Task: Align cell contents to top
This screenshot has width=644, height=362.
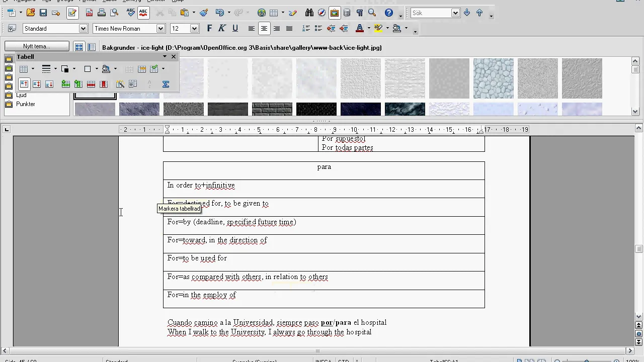Action: coord(24,84)
